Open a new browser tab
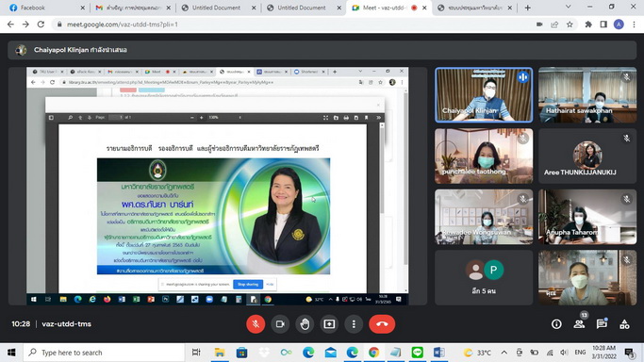Viewport: 644px width, 362px height. coord(528,8)
